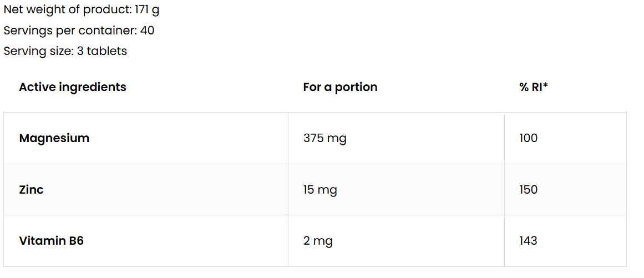The width and height of the screenshot is (644, 278).
Task: Select the Vitamin B6 ingredient cell
Action: tap(52, 241)
